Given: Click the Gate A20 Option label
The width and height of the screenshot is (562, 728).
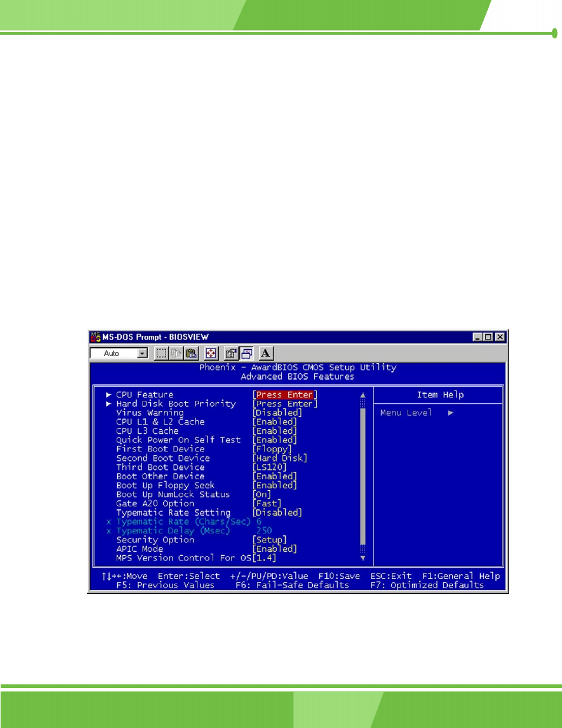Looking at the screenshot, I should click(x=155, y=503).
